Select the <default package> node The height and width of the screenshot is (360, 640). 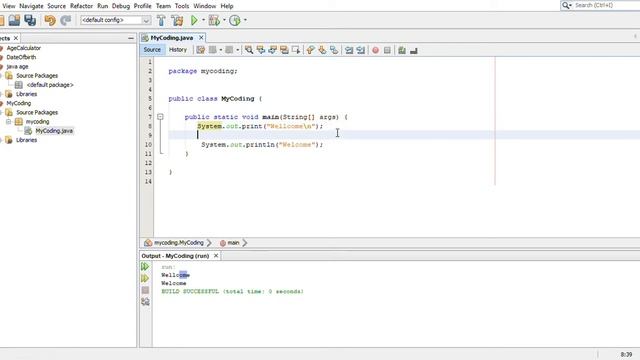tap(50, 85)
